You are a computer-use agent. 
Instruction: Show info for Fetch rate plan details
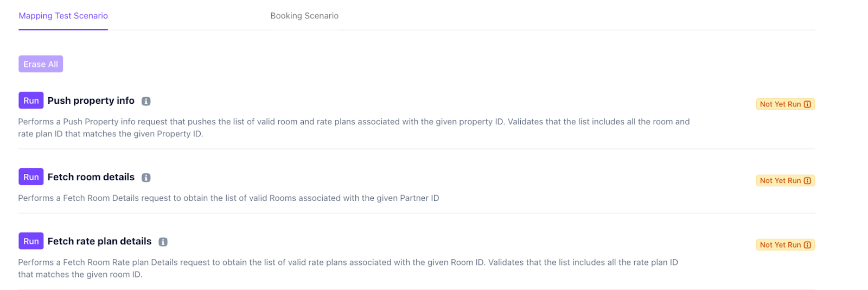coord(163,242)
